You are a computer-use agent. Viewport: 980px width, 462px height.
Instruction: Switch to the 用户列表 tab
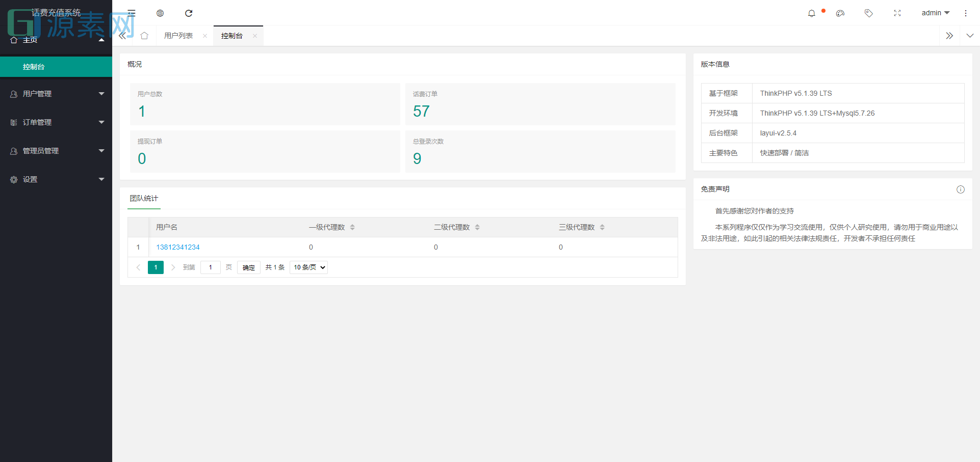tap(178, 36)
